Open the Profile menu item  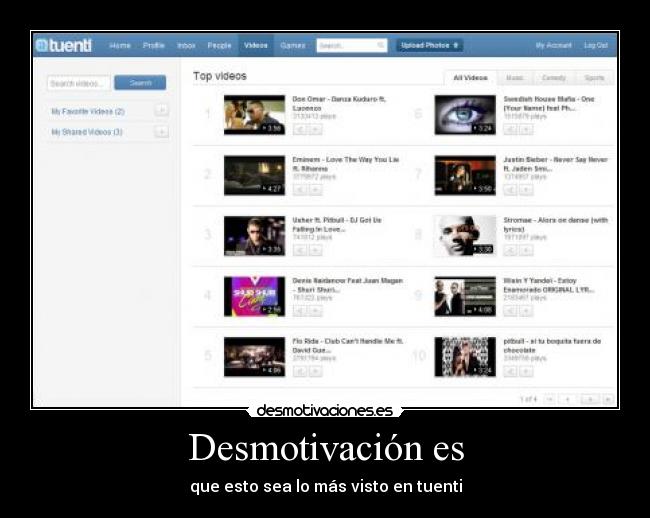(154, 45)
